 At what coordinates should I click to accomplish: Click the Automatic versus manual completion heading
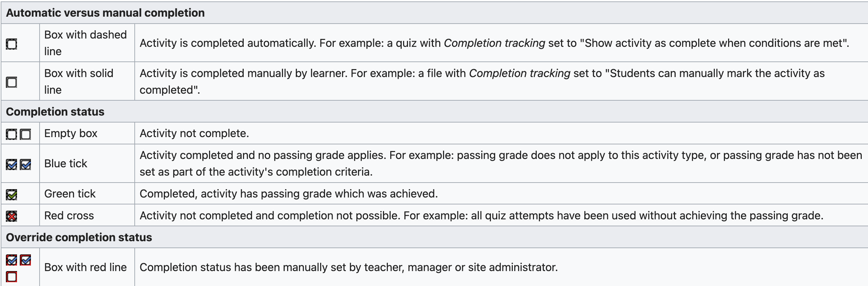click(105, 13)
